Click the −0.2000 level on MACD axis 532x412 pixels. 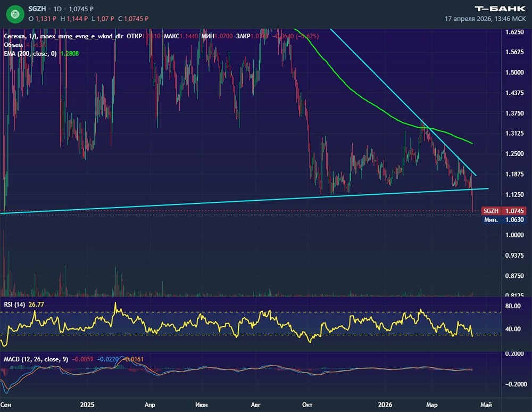point(516,384)
